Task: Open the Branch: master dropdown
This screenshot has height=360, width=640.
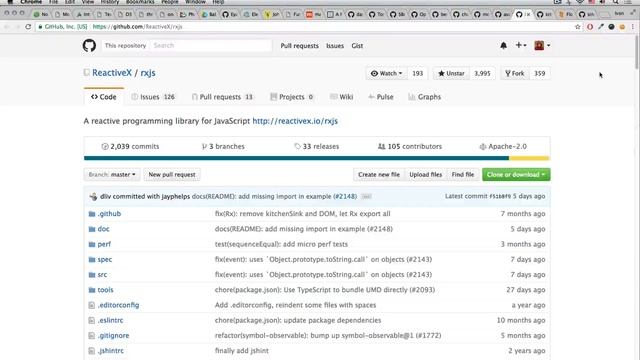Action: click(x=112, y=175)
